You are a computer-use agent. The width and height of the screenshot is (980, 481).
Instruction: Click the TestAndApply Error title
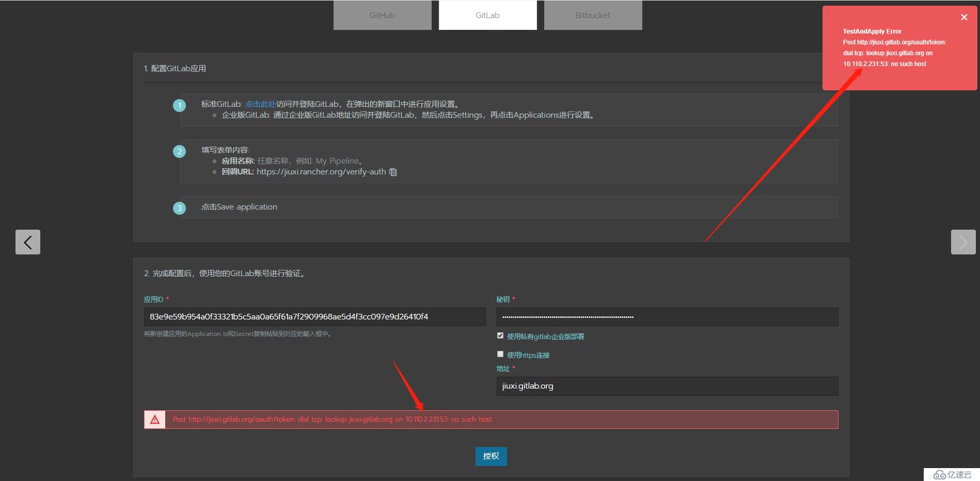[x=872, y=31]
